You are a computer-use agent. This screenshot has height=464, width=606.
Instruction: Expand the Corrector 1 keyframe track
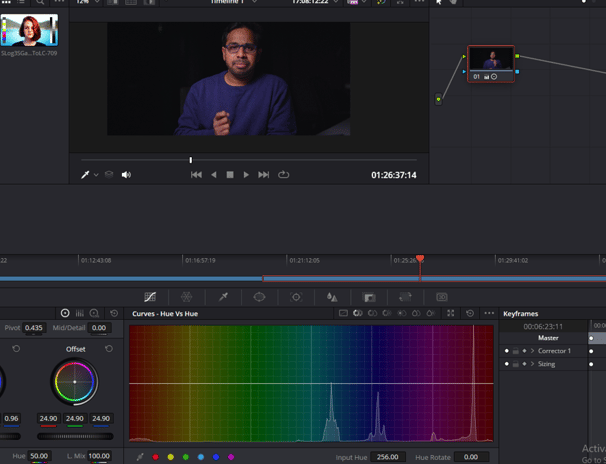point(533,351)
